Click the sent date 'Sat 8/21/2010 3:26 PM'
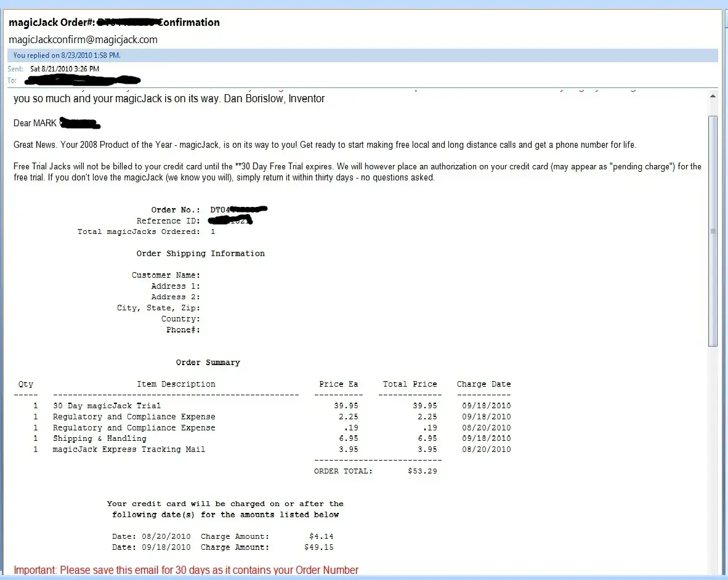The width and height of the screenshot is (728, 580). [65, 69]
